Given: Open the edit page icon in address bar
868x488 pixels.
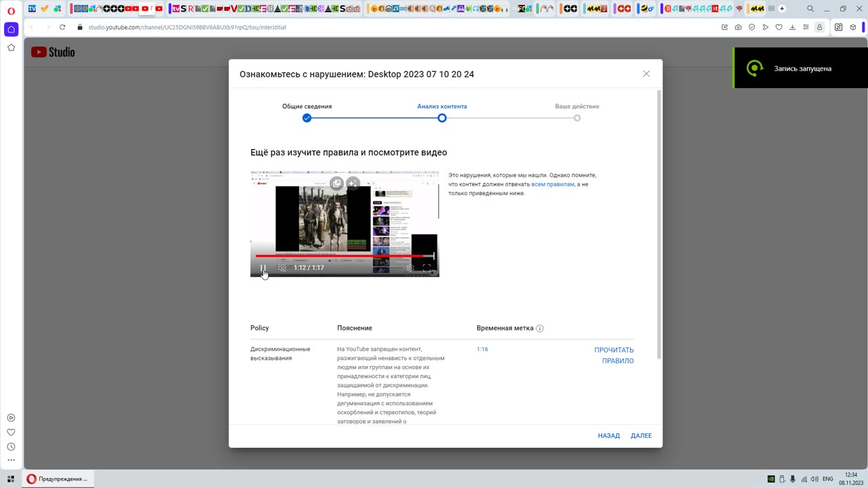Looking at the screenshot, I should [x=725, y=27].
